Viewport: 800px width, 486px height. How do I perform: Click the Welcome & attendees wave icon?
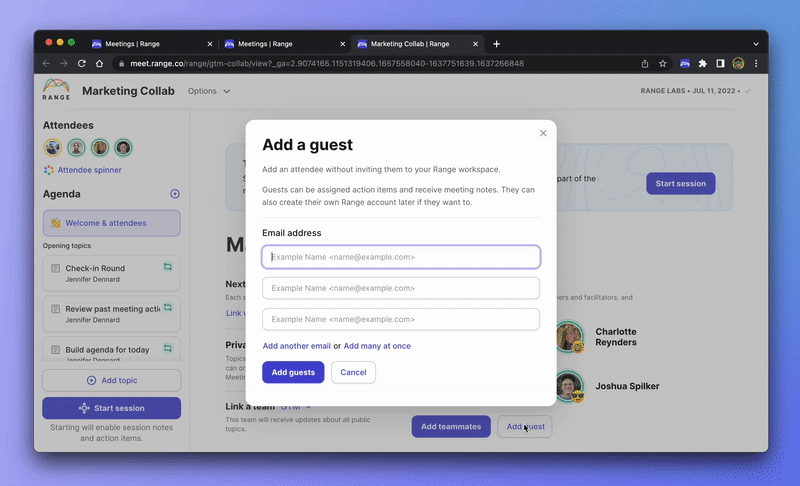56,223
